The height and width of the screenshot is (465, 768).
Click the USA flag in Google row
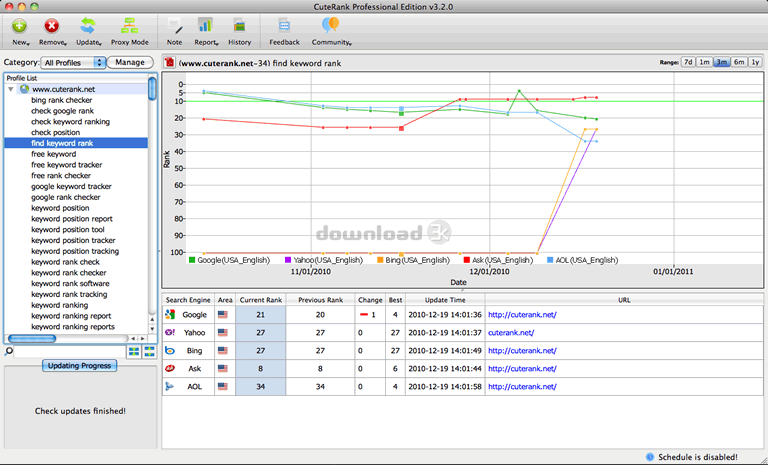[223, 315]
